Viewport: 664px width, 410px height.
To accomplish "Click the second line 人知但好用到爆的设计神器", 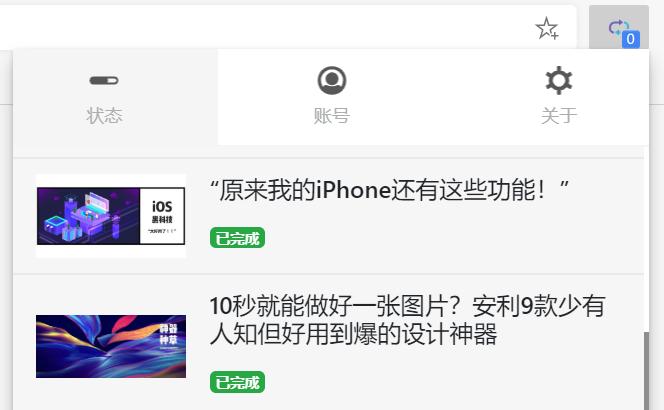I will (x=354, y=335).
